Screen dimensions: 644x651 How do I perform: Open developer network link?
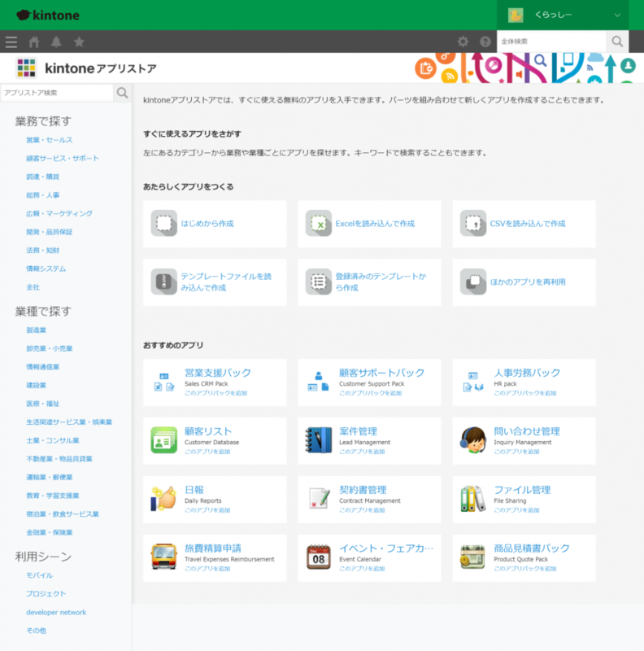click(56, 613)
